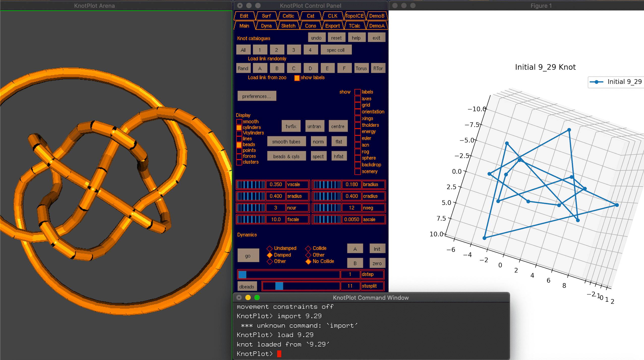
Task: Adjust the bradius slider
Action: 327,185
